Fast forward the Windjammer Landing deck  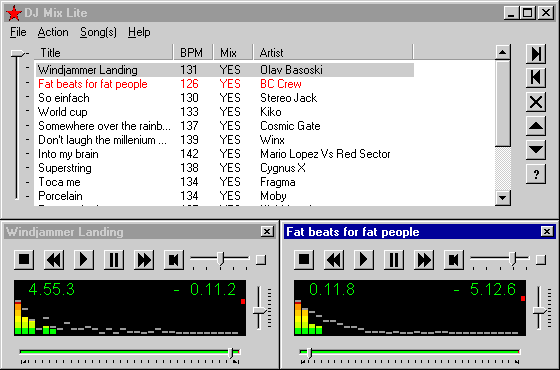[144, 259]
